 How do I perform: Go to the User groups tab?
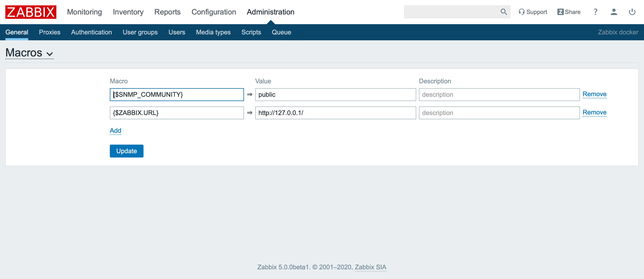click(140, 32)
